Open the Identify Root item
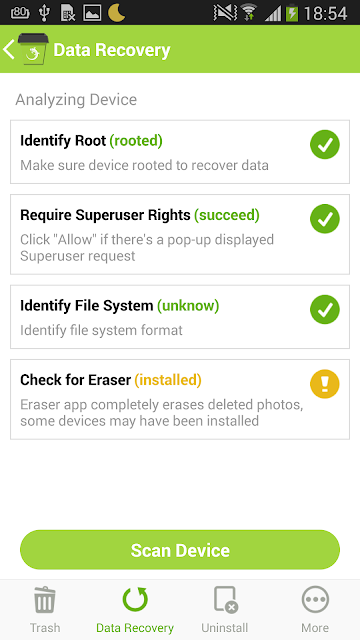This screenshot has width=360, height=640. point(180,152)
